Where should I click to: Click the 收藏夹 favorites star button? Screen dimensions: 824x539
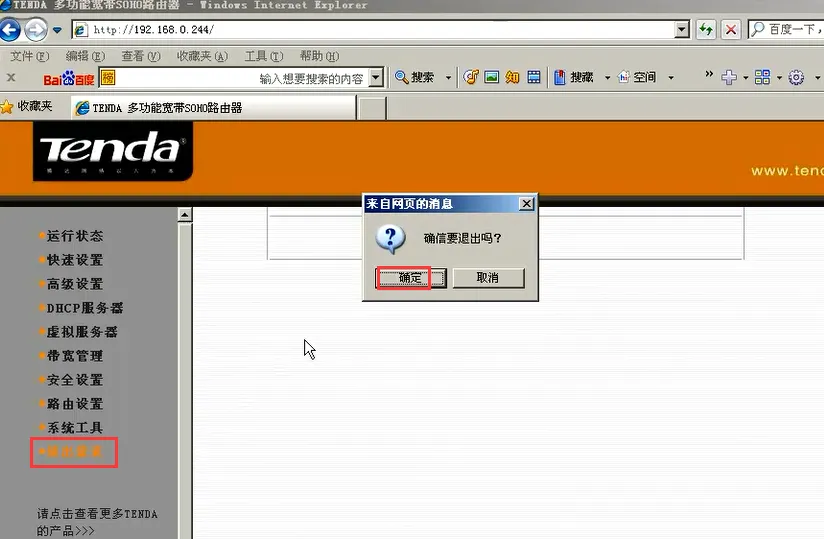pyautogui.click(x=27, y=107)
